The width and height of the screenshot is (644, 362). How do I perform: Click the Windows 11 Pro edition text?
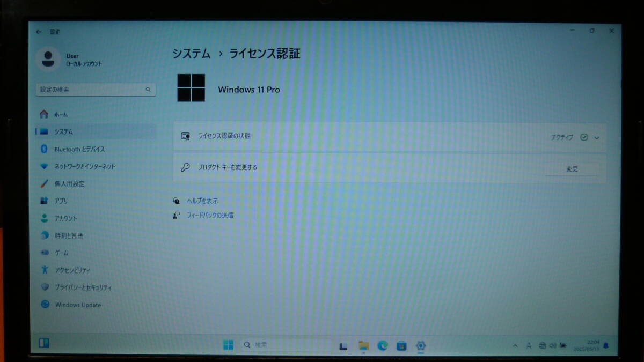(249, 90)
